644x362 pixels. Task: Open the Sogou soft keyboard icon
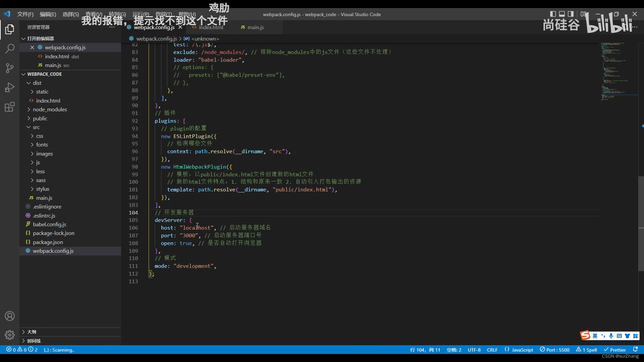pos(619,336)
